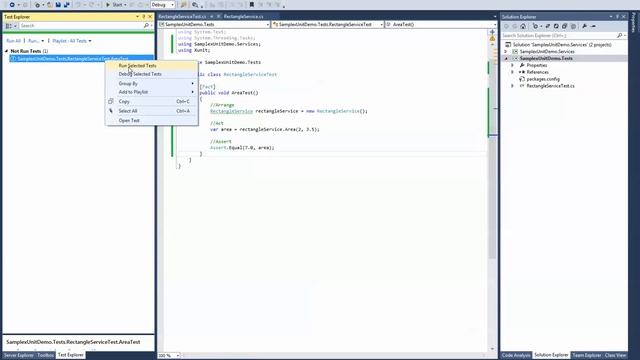Expand the References node

(x=513, y=72)
